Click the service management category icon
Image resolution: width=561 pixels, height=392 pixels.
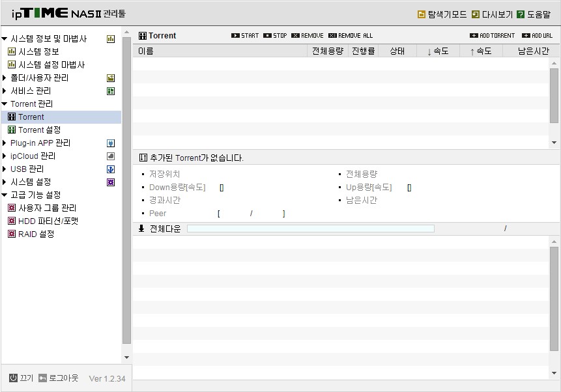tap(111, 91)
